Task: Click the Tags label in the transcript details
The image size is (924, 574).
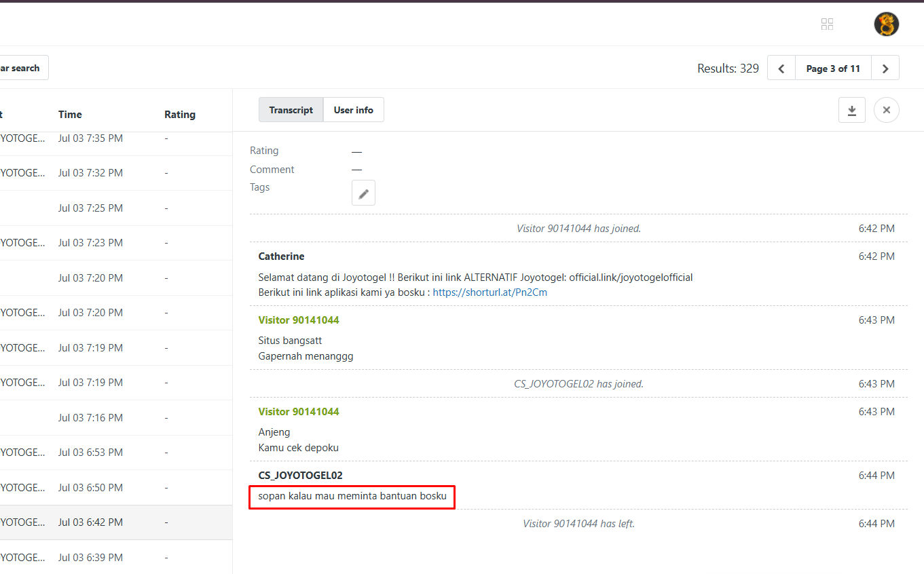Action: [x=260, y=187]
